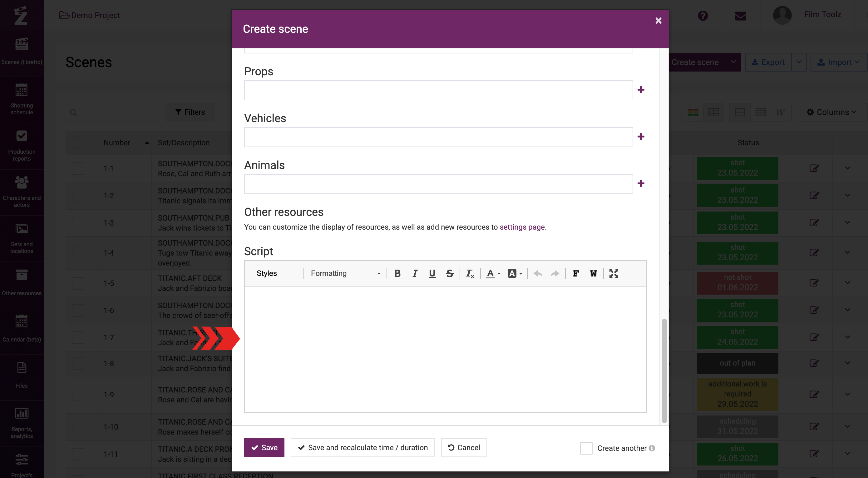The height and width of the screenshot is (478, 868).
Task: Open the Import dropdown
Action: pyautogui.click(x=838, y=62)
